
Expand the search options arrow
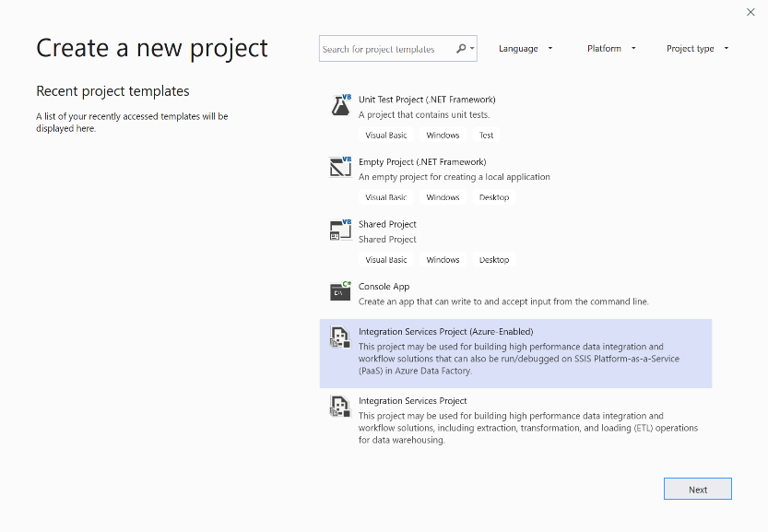(472, 49)
